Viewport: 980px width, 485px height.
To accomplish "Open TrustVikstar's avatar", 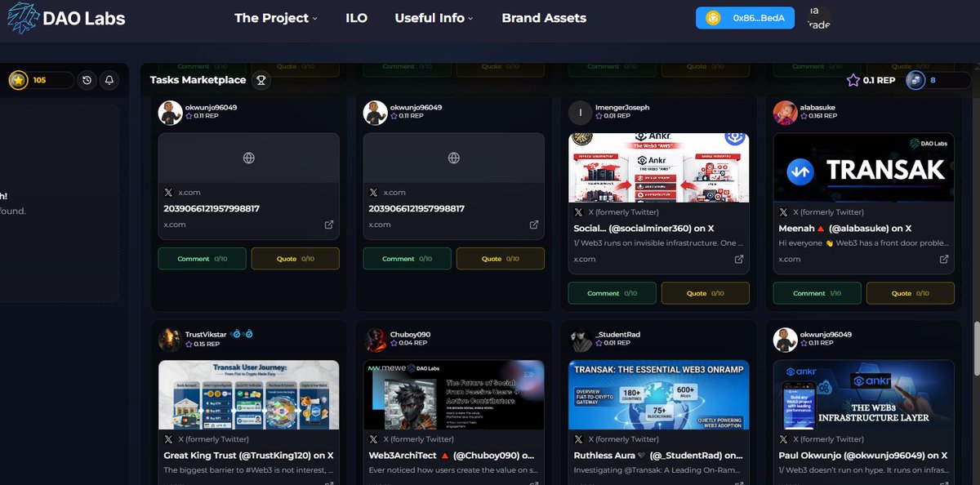I will click(x=170, y=340).
